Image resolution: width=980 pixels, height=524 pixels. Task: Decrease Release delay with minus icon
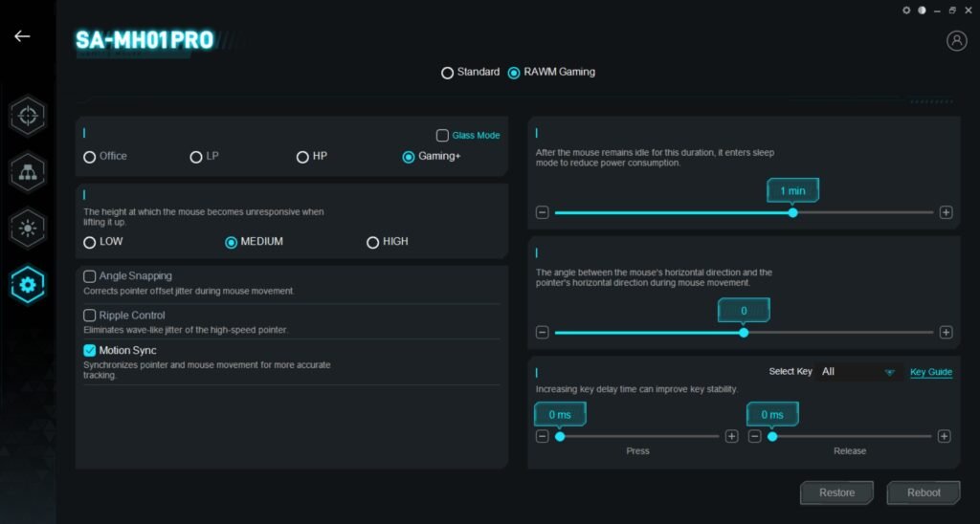[754, 437]
